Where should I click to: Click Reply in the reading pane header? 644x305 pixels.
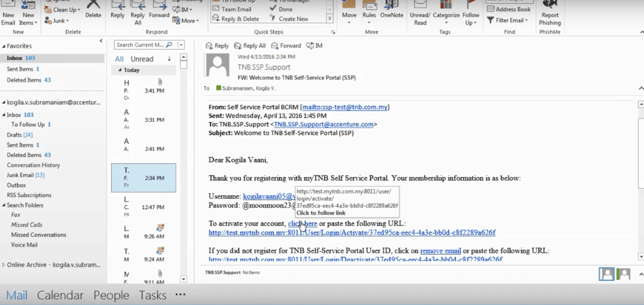coord(217,46)
